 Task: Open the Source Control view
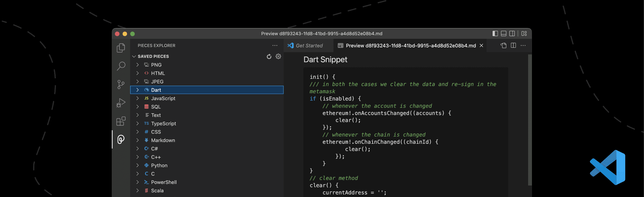(x=121, y=85)
